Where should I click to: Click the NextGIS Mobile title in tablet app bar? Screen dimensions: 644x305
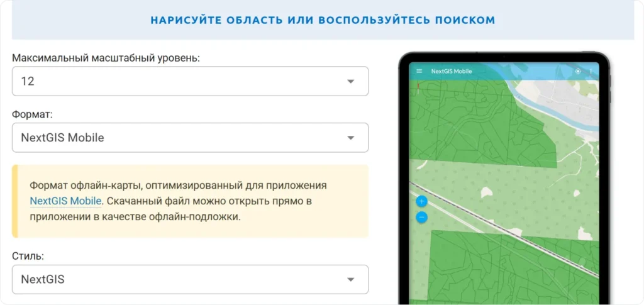pos(452,71)
